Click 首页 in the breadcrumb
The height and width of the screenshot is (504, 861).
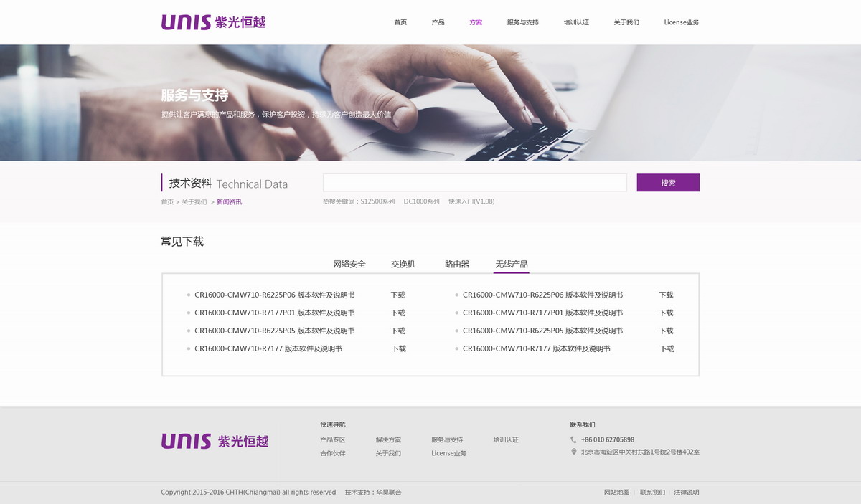pyautogui.click(x=167, y=202)
